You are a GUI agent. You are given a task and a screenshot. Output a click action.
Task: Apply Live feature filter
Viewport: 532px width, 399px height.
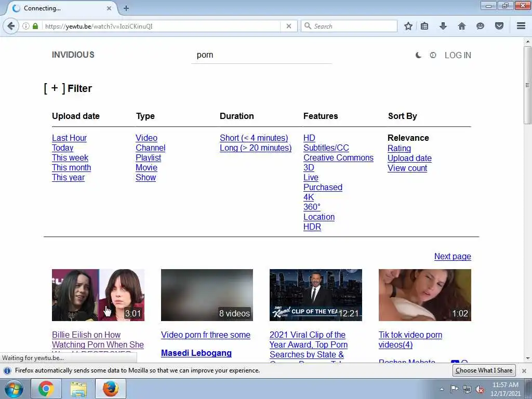coord(311,178)
